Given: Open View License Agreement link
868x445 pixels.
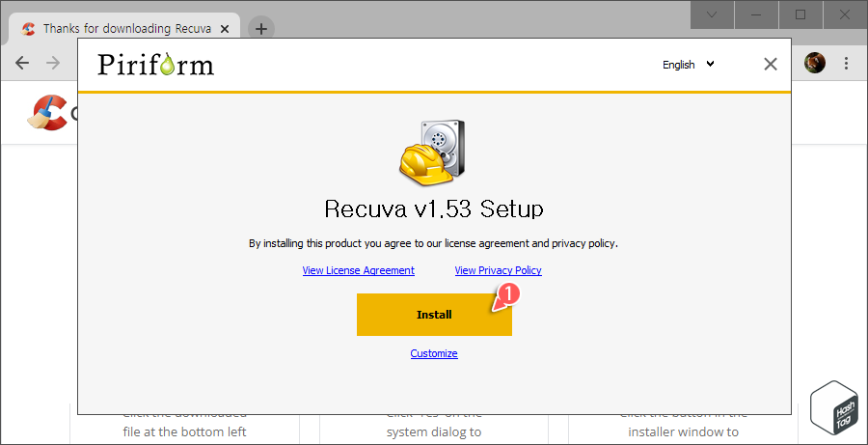Looking at the screenshot, I should point(358,270).
